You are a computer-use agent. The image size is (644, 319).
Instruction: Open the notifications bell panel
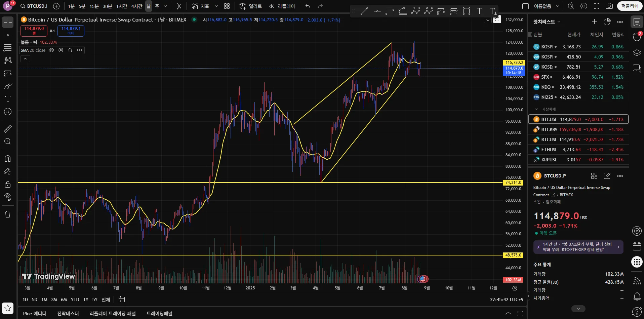[x=637, y=296]
